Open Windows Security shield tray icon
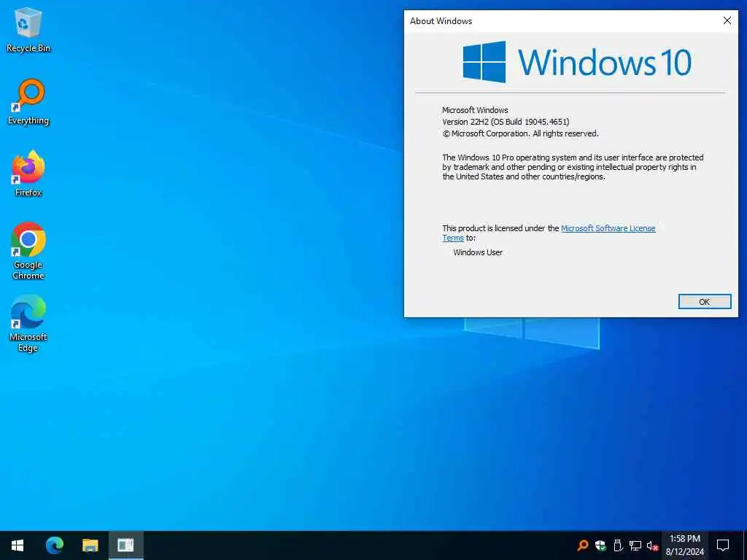This screenshot has height=560, width=747. click(x=600, y=545)
